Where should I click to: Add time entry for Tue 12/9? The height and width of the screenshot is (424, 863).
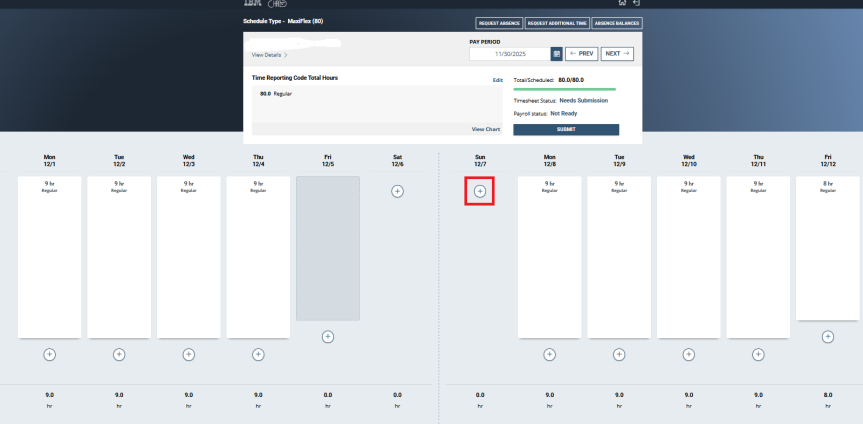click(619, 355)
